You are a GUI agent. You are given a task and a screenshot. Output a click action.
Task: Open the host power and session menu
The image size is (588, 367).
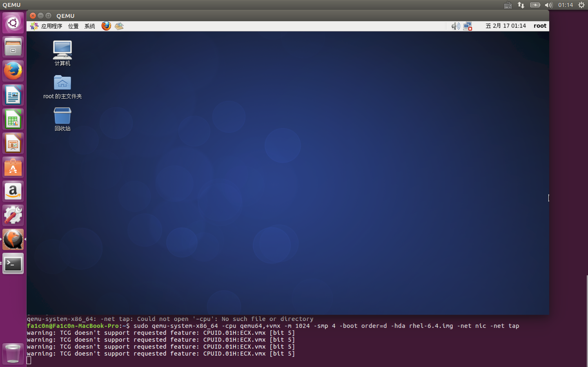581,5
